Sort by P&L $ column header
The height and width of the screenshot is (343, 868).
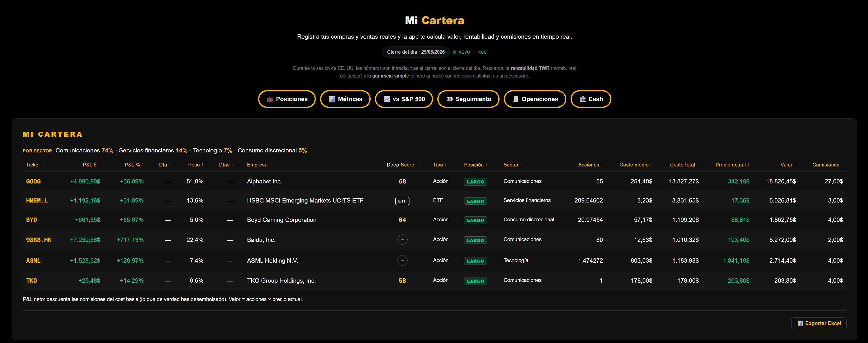[91, 165]
